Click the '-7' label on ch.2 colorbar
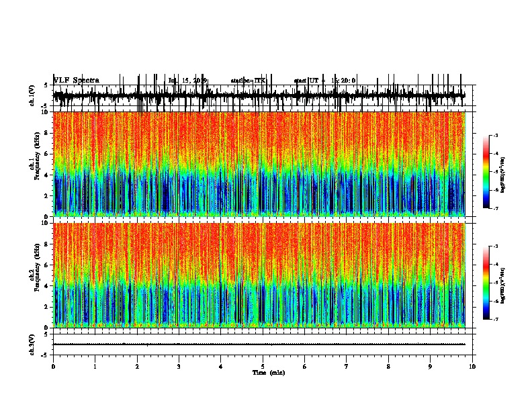This screenshot has height=411, width=532. point(496,320)
